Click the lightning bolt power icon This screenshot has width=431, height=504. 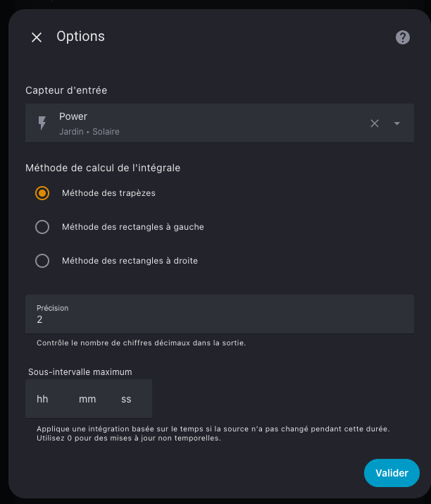[x=42, y=123]
